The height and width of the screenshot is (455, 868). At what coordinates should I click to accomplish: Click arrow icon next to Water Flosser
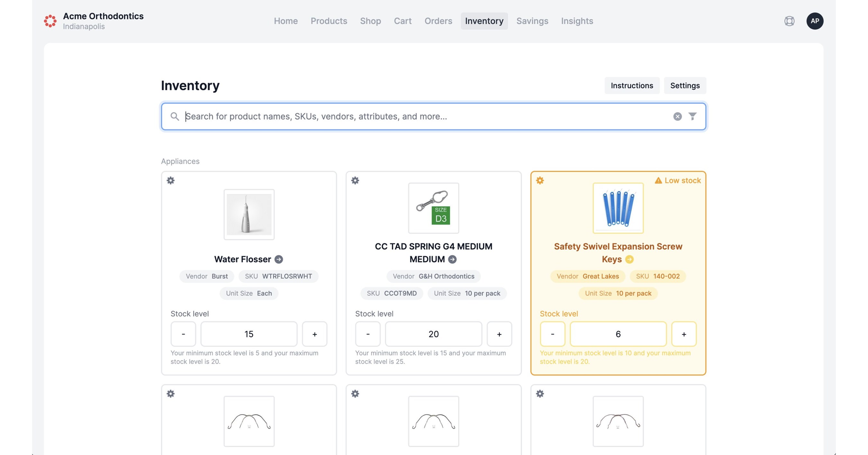tap(279, 259)
